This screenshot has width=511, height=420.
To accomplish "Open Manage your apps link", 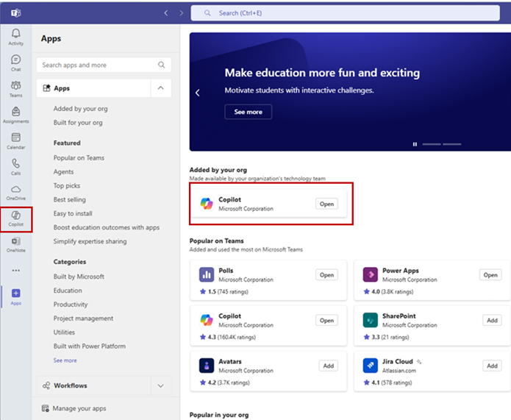I will (79, 408).
